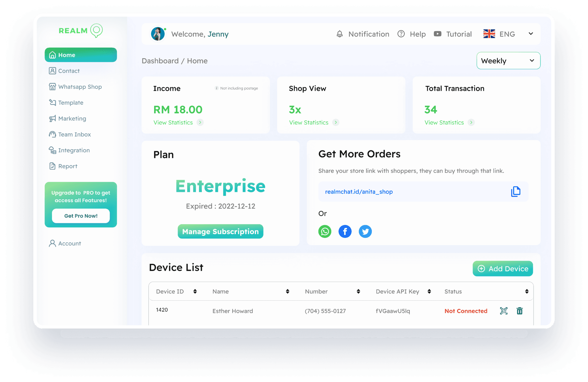The height and width of the screenshot is (382, 588).
Task: Scan QR code for Esther Howard device
Action: pyautogui.click(x=504, y=311)
